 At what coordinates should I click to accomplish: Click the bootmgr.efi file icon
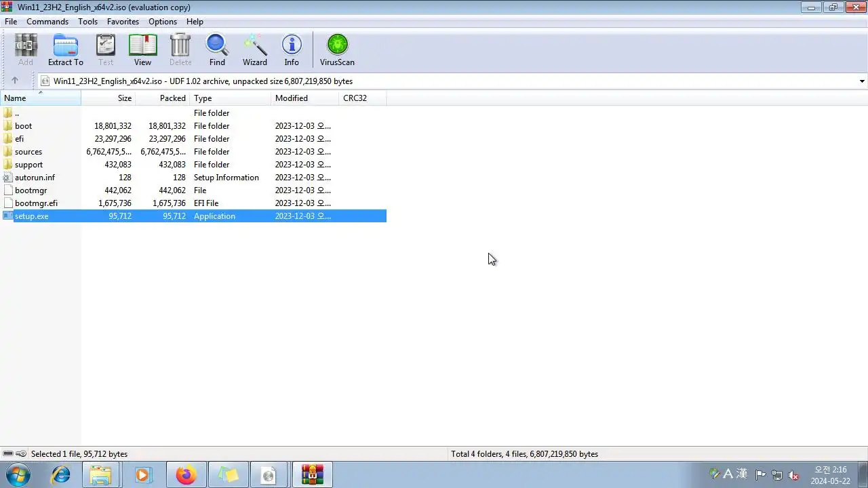coord(8,203)
